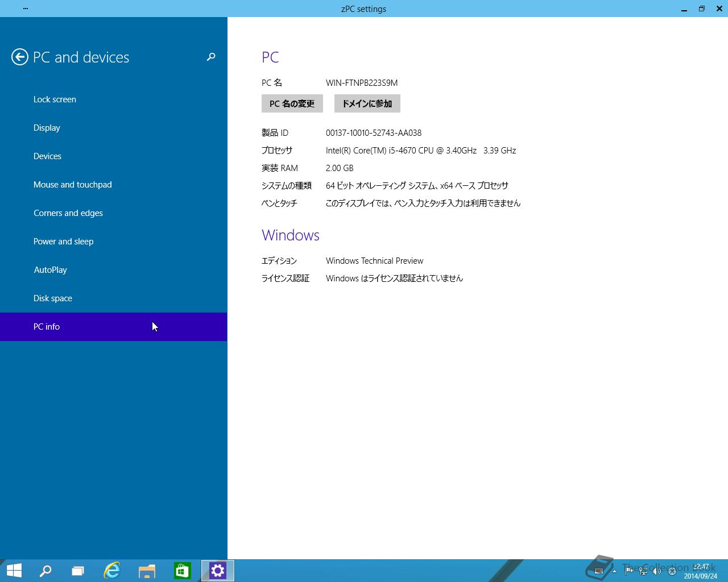Click the volume speaker icon
Screen dimensions: 728x582
657,571
